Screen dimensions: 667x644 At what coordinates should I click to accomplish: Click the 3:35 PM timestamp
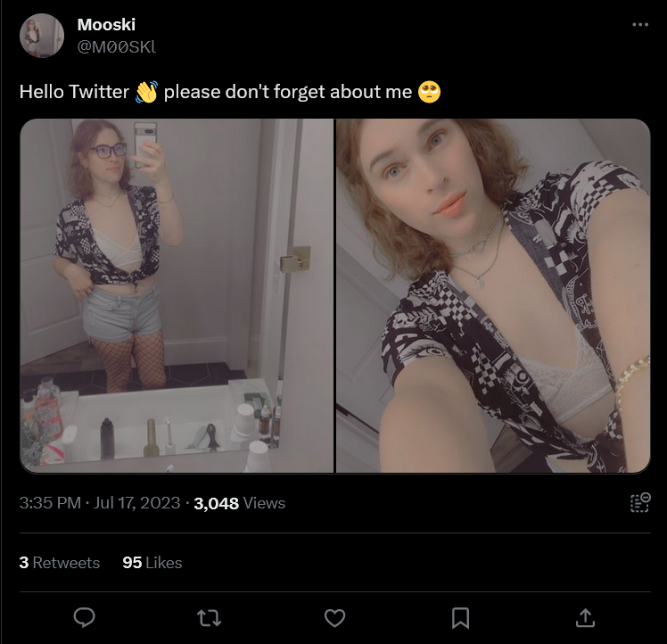50,503
